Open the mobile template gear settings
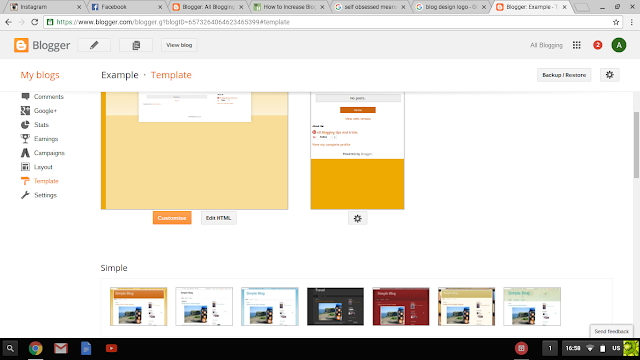The height and width of the screenshot is (360, 640). click(358, 218)
